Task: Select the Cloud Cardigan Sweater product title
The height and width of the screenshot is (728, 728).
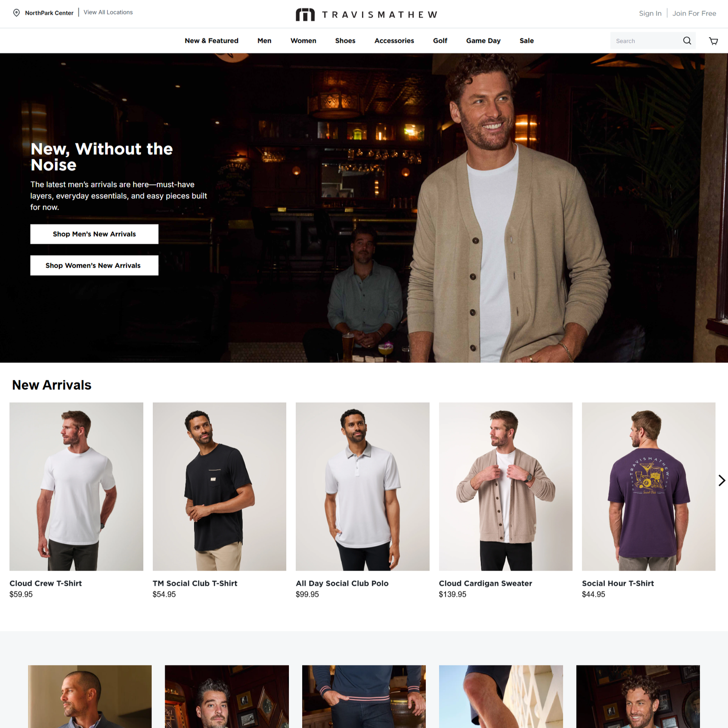Action: tap(485, 583)
